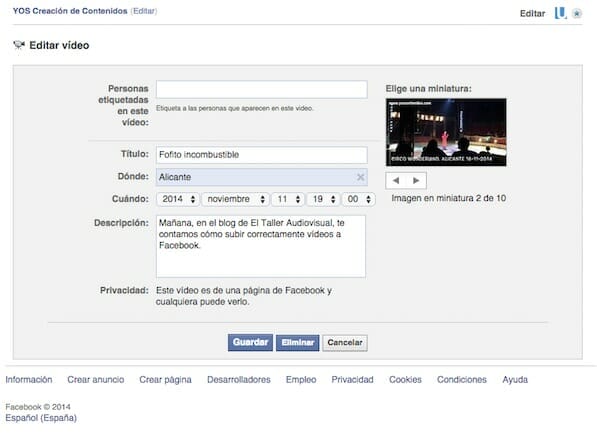
Task: Click the star badge icon top right
Action: [577, 14]
